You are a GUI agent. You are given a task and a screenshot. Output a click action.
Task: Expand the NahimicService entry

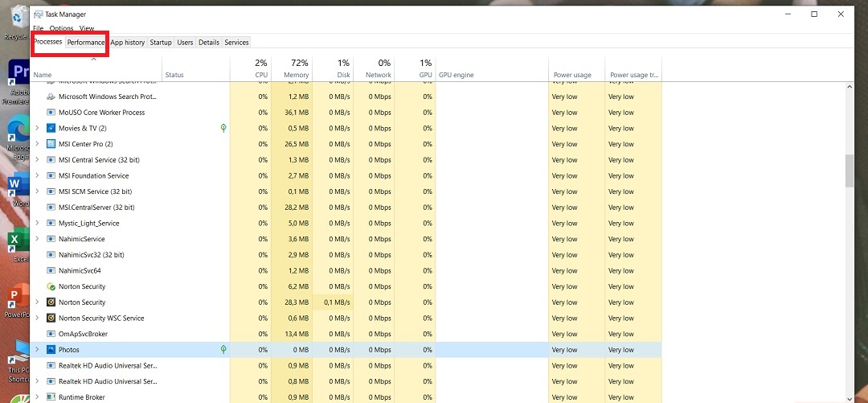(37, 239)
